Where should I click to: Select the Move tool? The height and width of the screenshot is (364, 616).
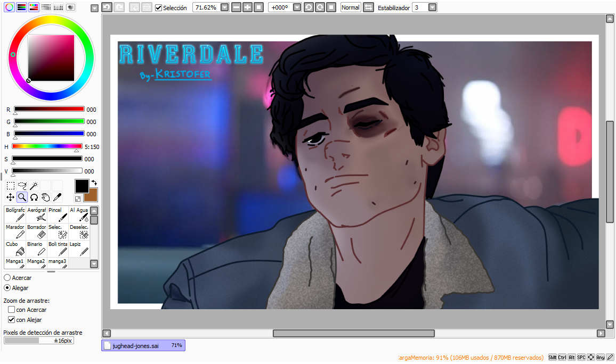click(x=11, y=197)
